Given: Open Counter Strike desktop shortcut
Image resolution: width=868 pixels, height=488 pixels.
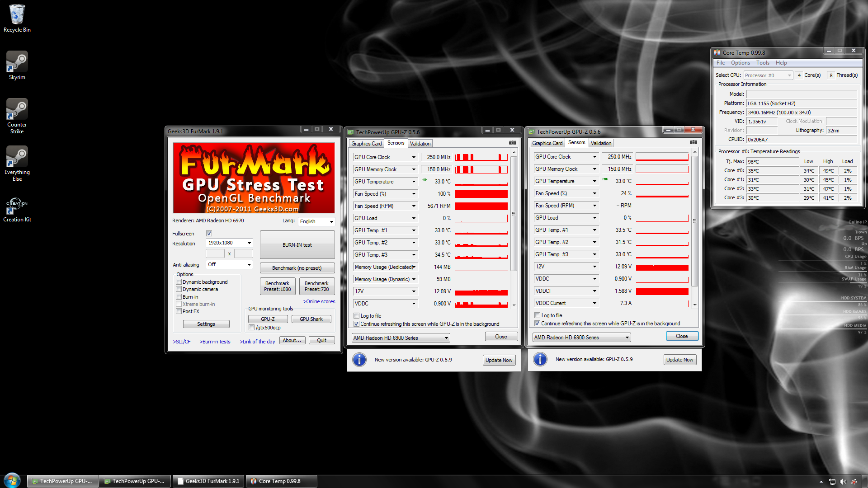Looking at the screenshot, I should (17, 116).
